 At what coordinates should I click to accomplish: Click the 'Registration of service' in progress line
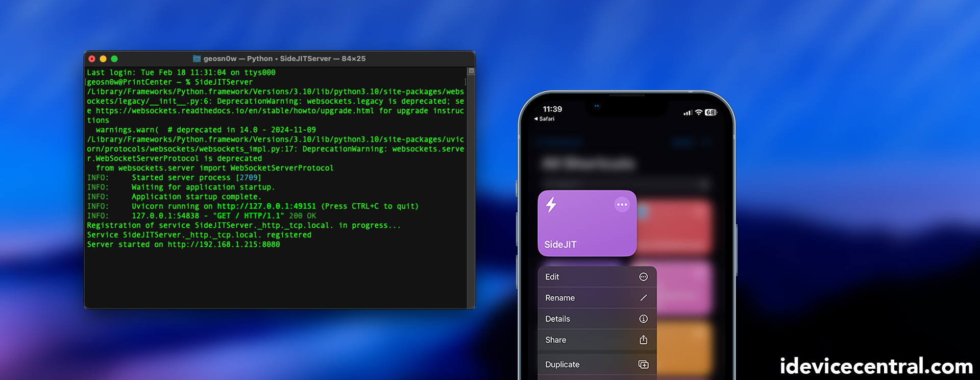[x=244, y=226]
